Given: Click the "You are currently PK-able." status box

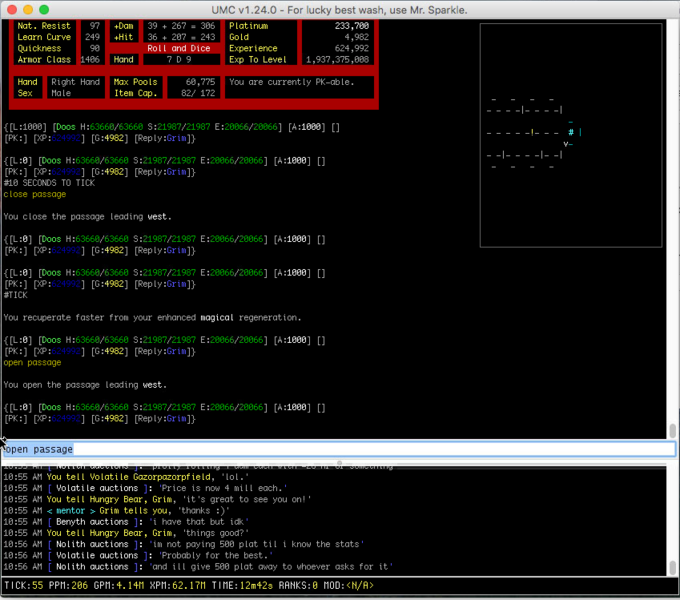Looking at the screenshot, I should 300,82.
